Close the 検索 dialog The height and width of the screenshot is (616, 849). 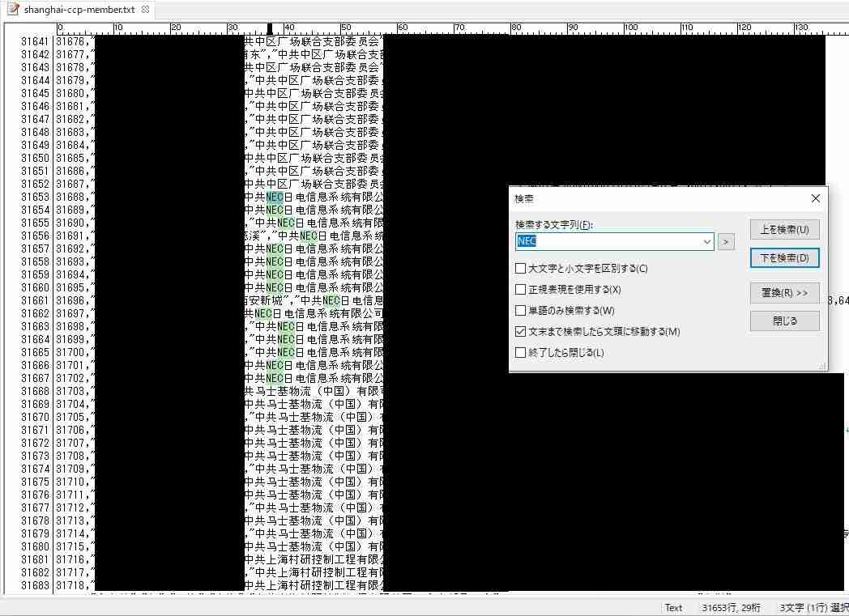[x=816, y=198]
